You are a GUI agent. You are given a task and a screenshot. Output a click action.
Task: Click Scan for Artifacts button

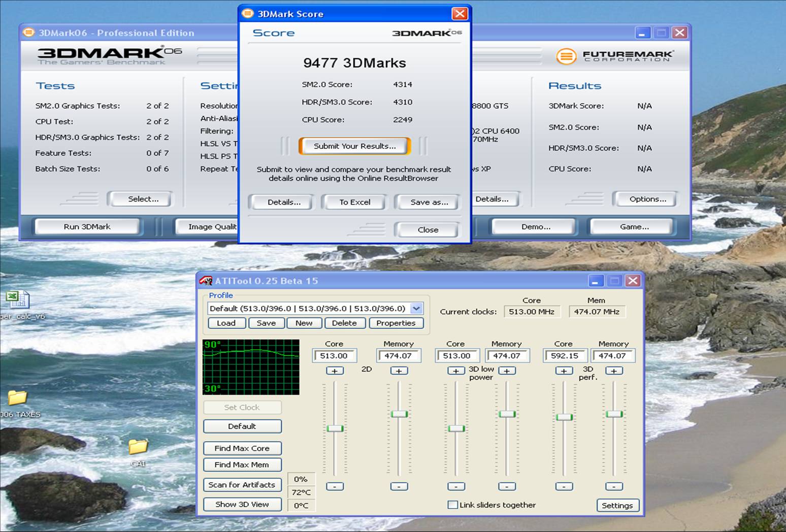(x=242, y=485)
